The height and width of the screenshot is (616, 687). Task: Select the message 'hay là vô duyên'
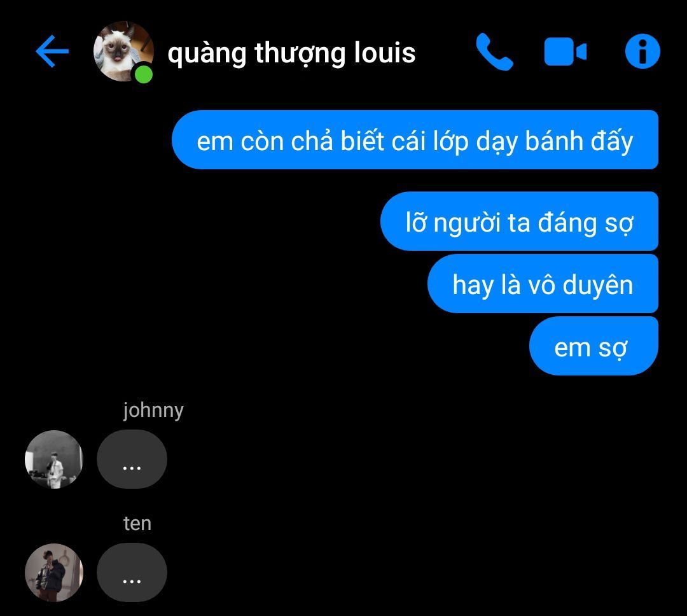(x=543, y=283)
